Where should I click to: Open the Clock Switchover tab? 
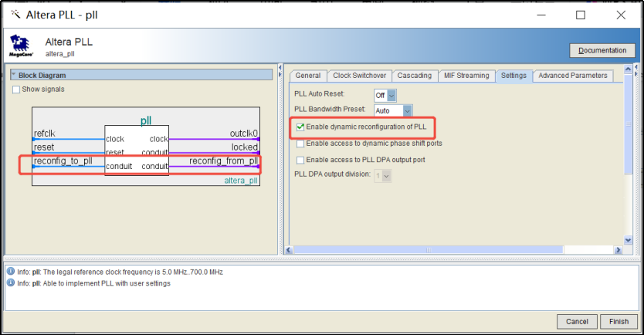[359, 76]
